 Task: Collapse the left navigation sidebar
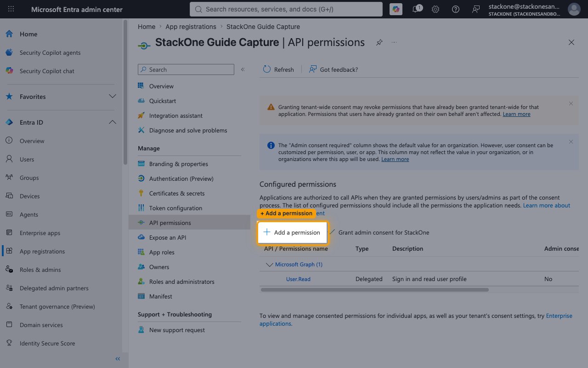coord(118,359)
